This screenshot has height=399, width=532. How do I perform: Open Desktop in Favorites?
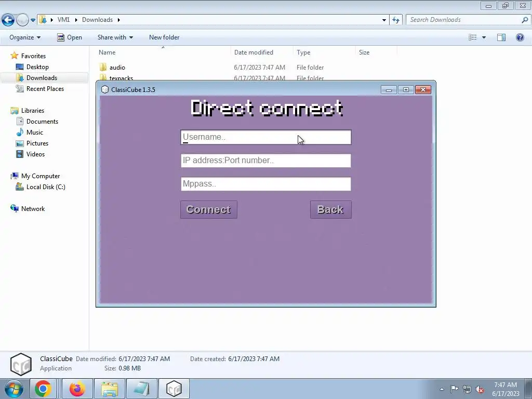(x=37, y=67)
